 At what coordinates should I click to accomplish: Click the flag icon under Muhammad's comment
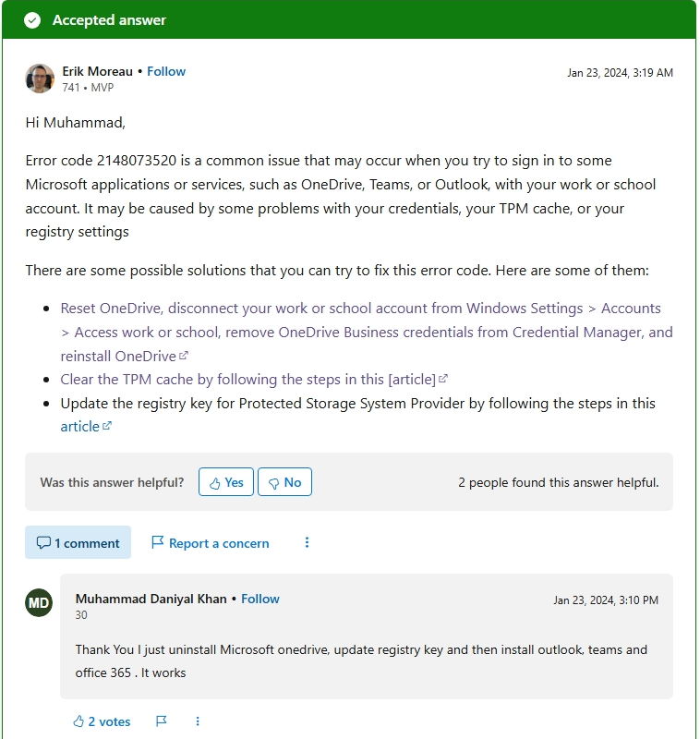click(161, 721)
